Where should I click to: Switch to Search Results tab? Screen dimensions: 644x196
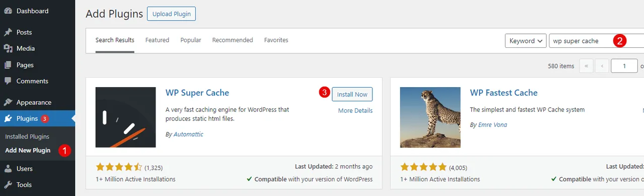coord(115,40)
